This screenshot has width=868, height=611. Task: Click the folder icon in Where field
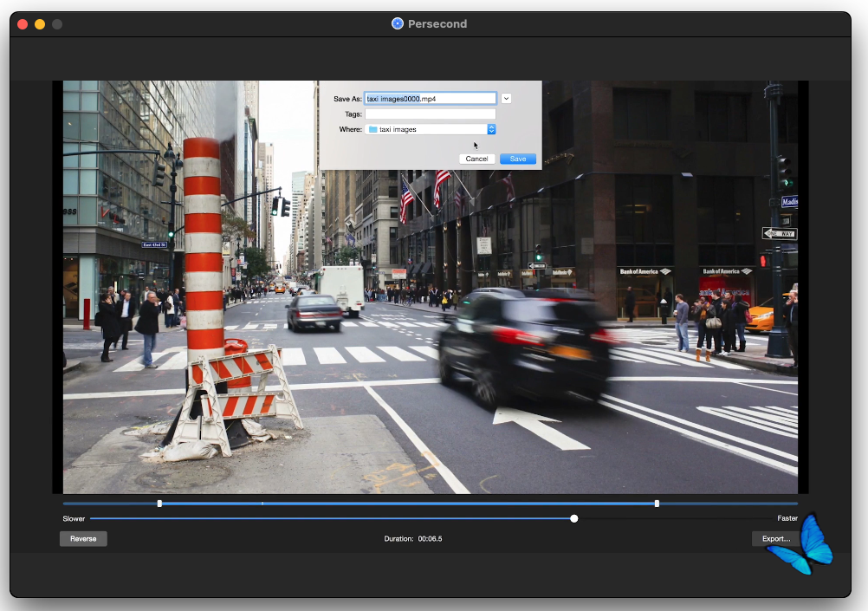[x=372, y=129]
